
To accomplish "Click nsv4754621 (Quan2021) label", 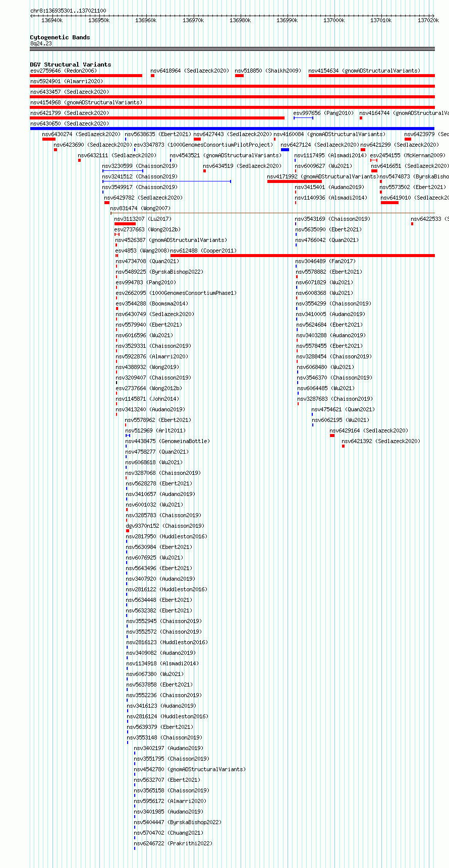I will pos(344,410).
